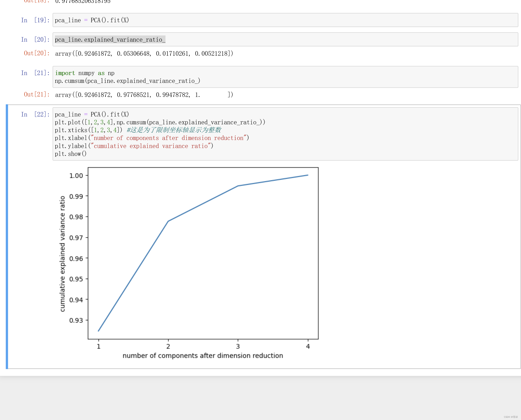This screenshot has width=521, height=420.
Task: Click the 'import numpy as np' line
Action: [x=84, y=73]
